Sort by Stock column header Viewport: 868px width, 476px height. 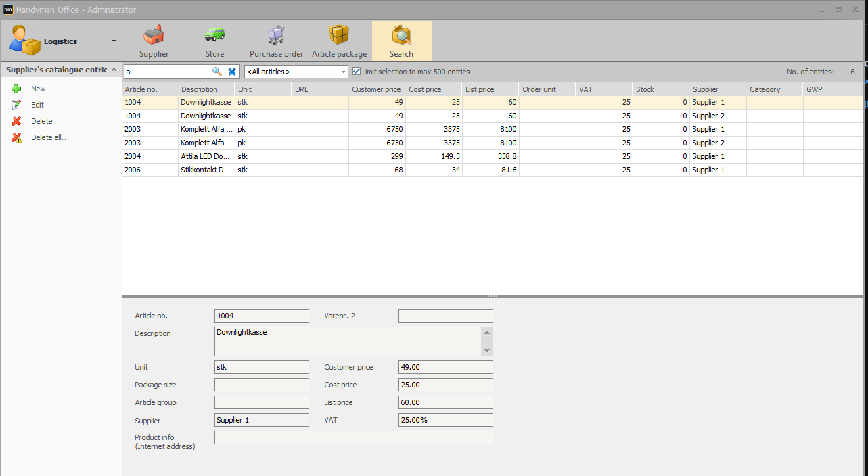click(x=661, y=89)
